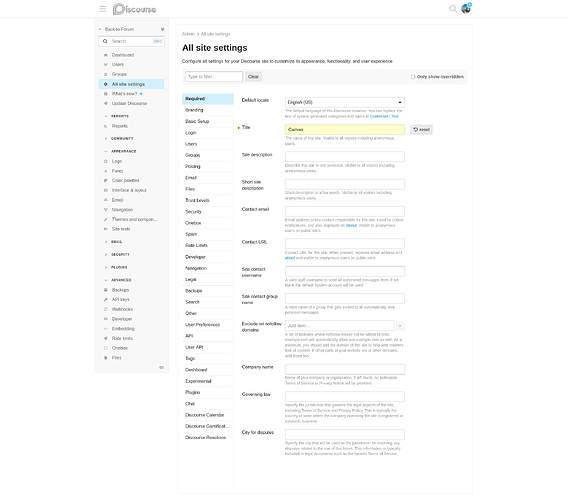Click the Dashboard home icon in sidebar

[x=106, y=55]
